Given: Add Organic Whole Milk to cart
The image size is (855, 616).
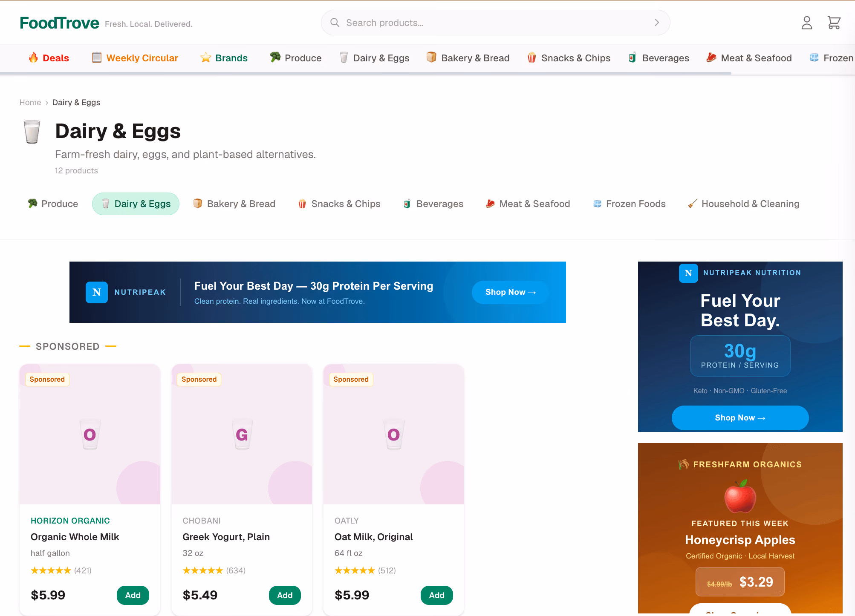Looking at the screenshot, I should (133, 595).
